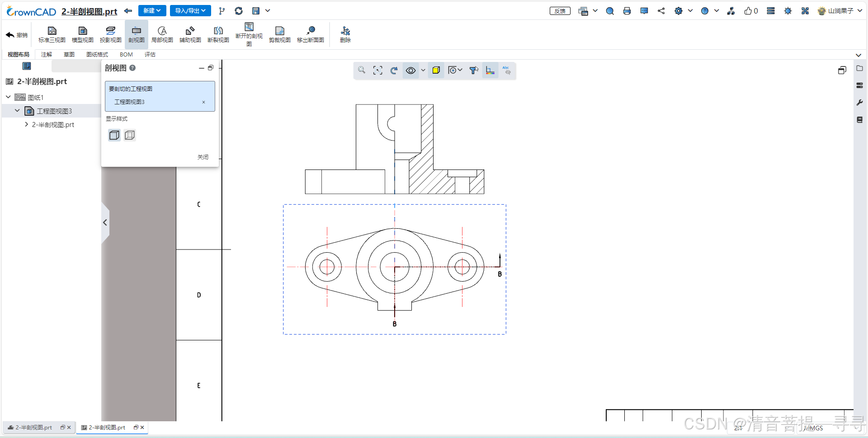This screenshot has height=438, width=868.
Task: Open the 新建 dropdown
Action: point(152,11)
